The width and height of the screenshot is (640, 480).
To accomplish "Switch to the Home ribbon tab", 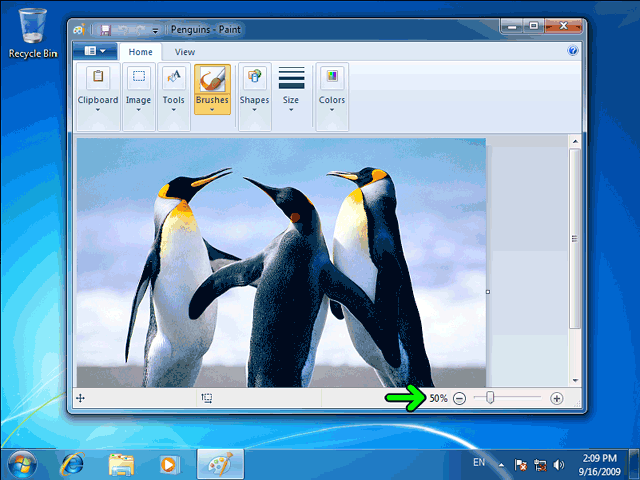I will (x=140, y=52).
